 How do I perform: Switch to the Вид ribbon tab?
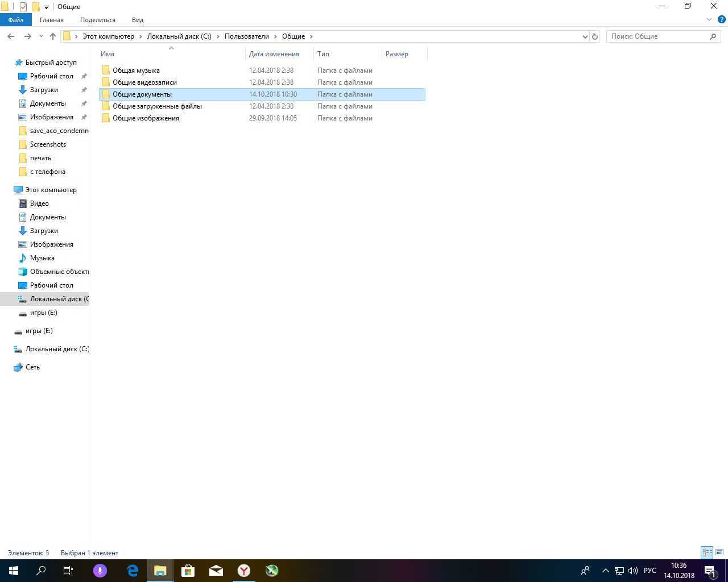[138, 20]
